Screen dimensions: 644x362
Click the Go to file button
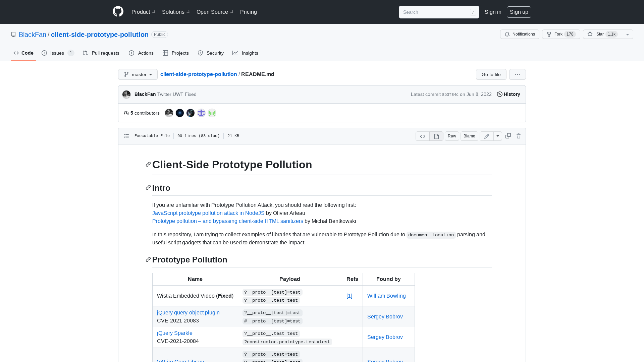click(x=491, y=74)
